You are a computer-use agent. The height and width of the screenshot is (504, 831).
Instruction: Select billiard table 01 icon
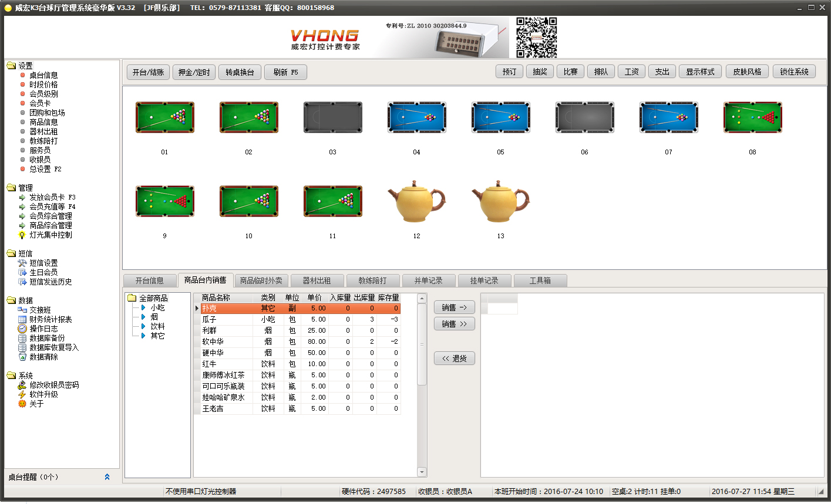[x=164, y=117]
